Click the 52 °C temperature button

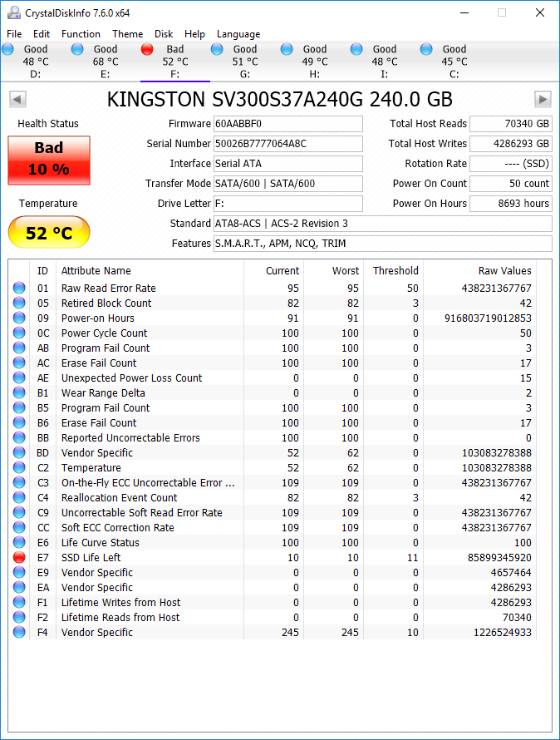[x=49, y=232]
